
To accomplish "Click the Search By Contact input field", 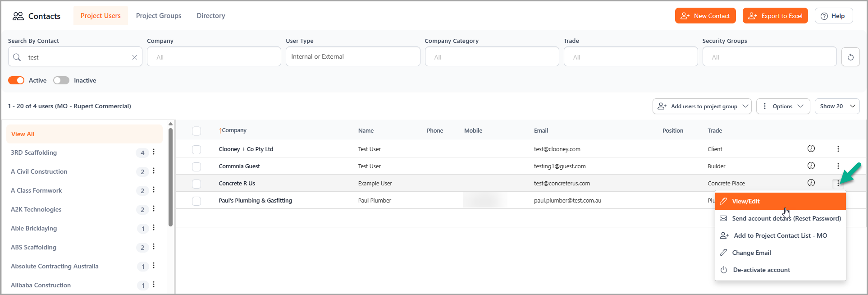I will (x=77, y=57).
